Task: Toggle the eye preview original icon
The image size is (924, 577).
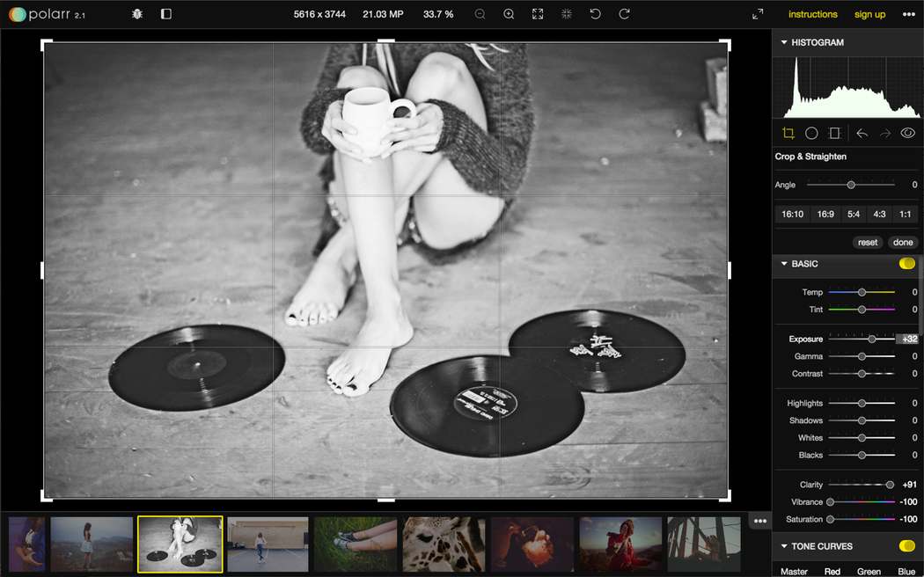Action: [x=907, y=134]
